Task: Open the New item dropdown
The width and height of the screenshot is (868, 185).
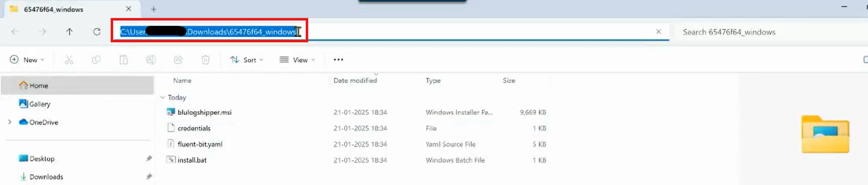Action: click(x=27, y=60)
